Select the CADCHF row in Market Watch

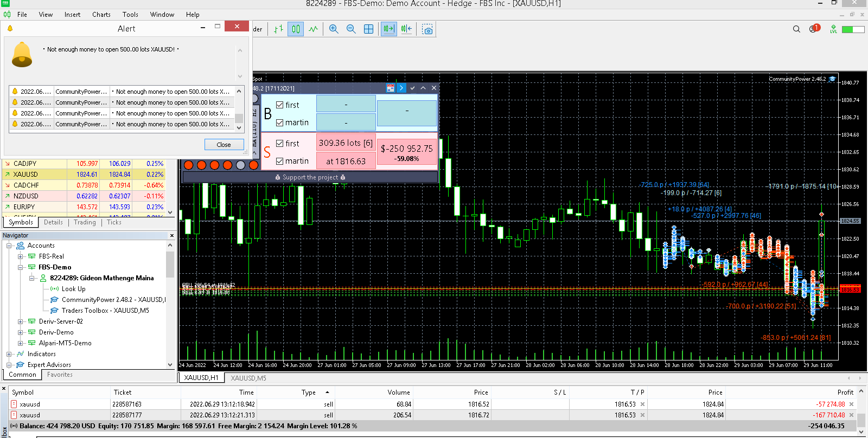point(84,185)
